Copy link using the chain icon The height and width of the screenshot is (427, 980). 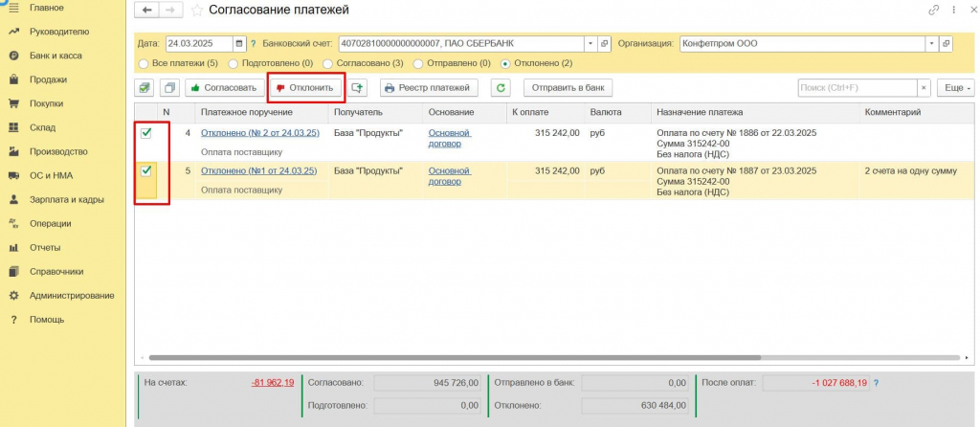point(934,10)
